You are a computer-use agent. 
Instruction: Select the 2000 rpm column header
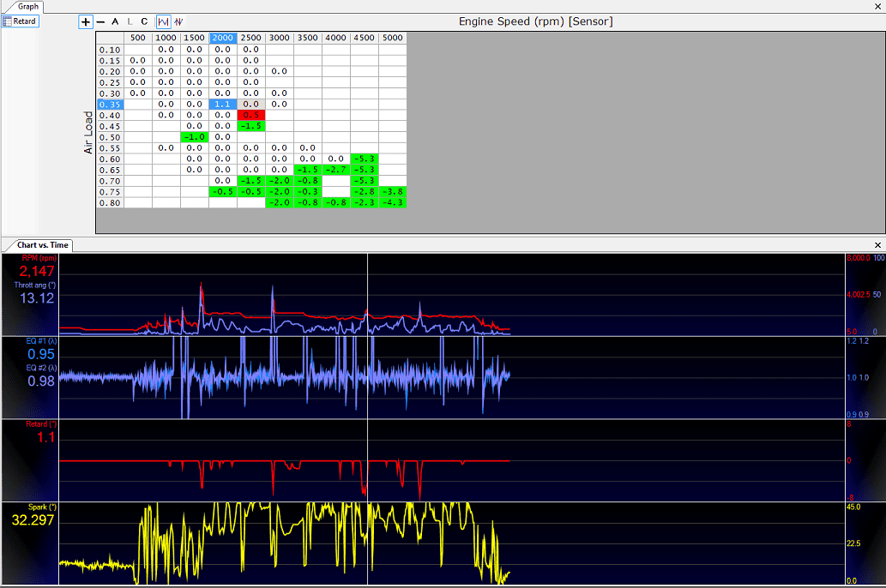coord(223,38)
